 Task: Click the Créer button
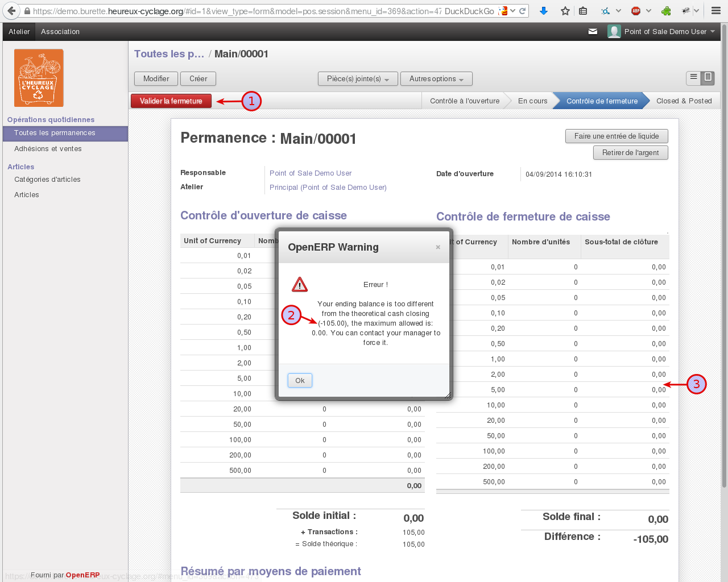(x=198, y=79)
